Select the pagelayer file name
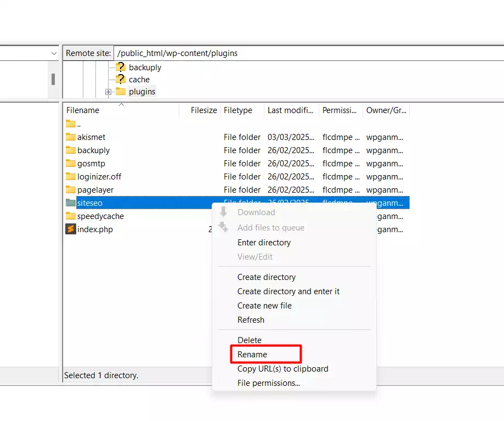The height and width of the screenshot is (421, 504). [x=95, y=190]
